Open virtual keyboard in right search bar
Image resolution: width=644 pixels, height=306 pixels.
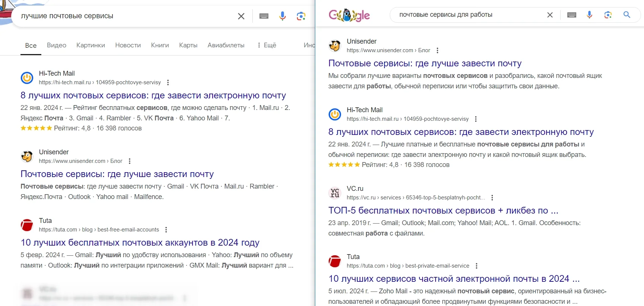572,15
